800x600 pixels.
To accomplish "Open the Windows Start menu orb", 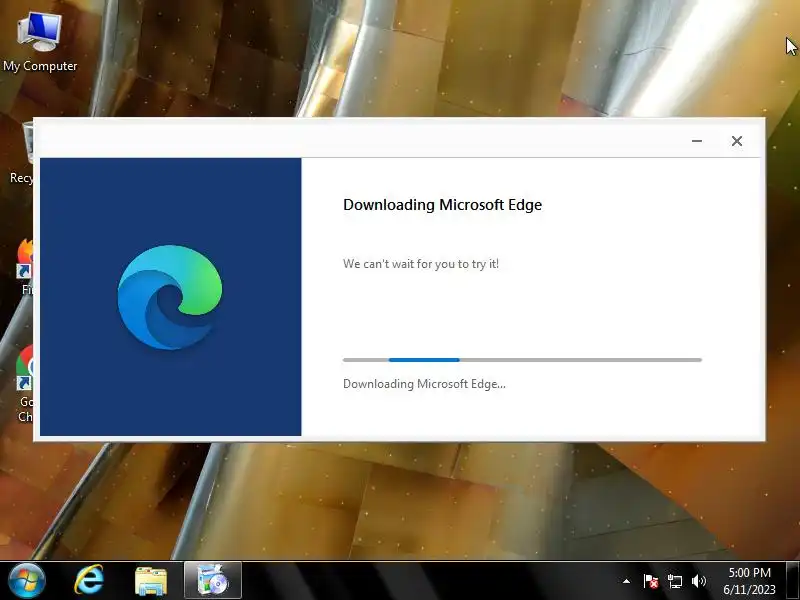I will 27,581.
